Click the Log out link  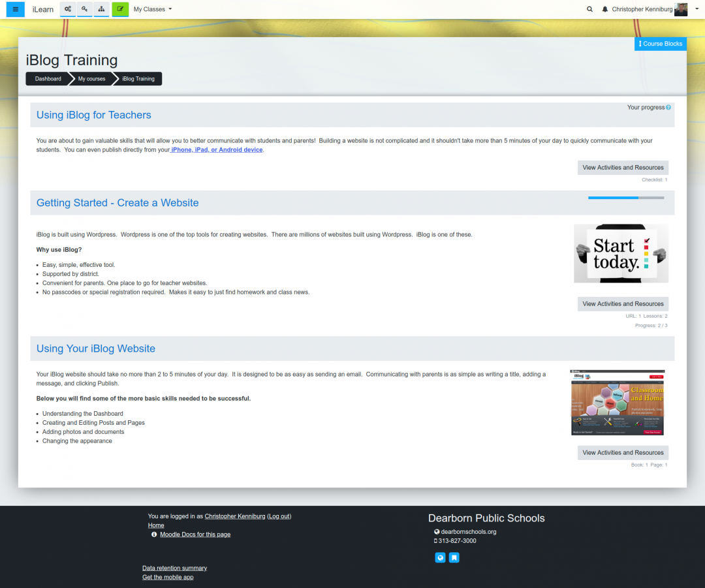click(x=279, y=516)
